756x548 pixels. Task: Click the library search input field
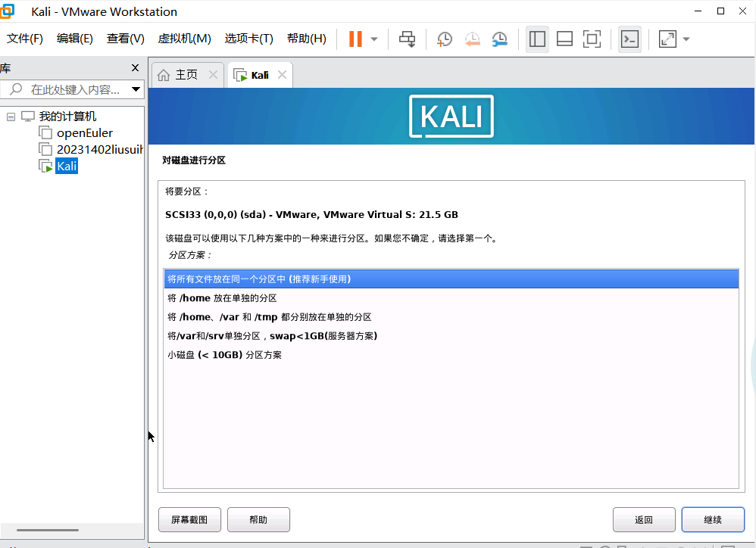(x=72, y=89)
